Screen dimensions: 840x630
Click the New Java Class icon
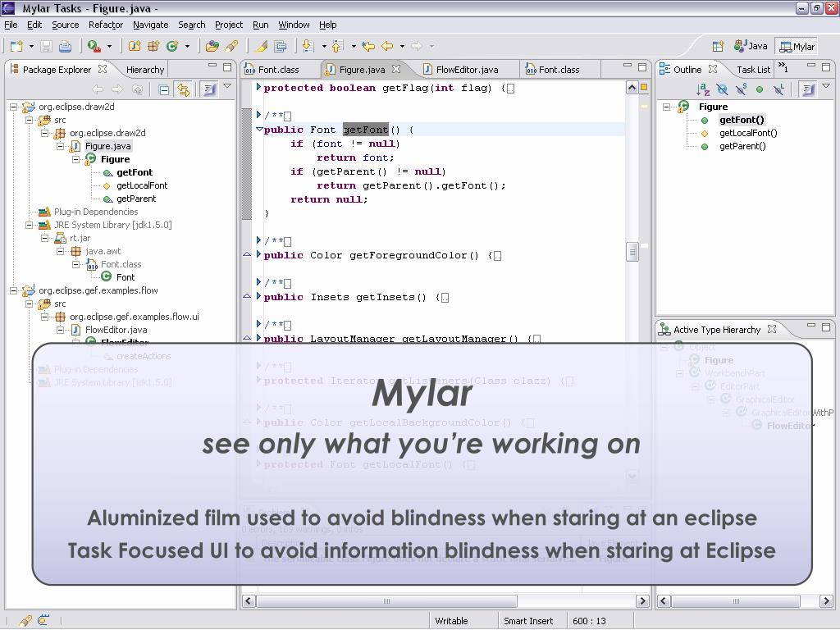[172, 47]
